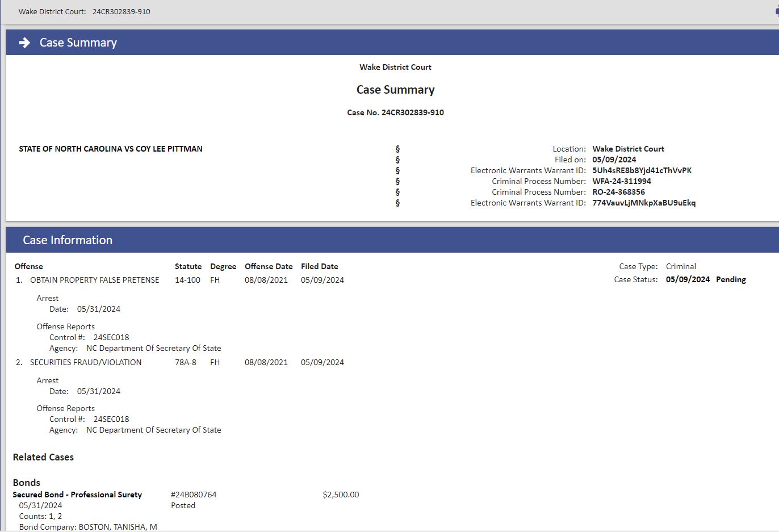The width and height of the screenshot is (779, 532).
Task: Click Criminal Process Number WFA-24-311994
Action: coord(622,181)
